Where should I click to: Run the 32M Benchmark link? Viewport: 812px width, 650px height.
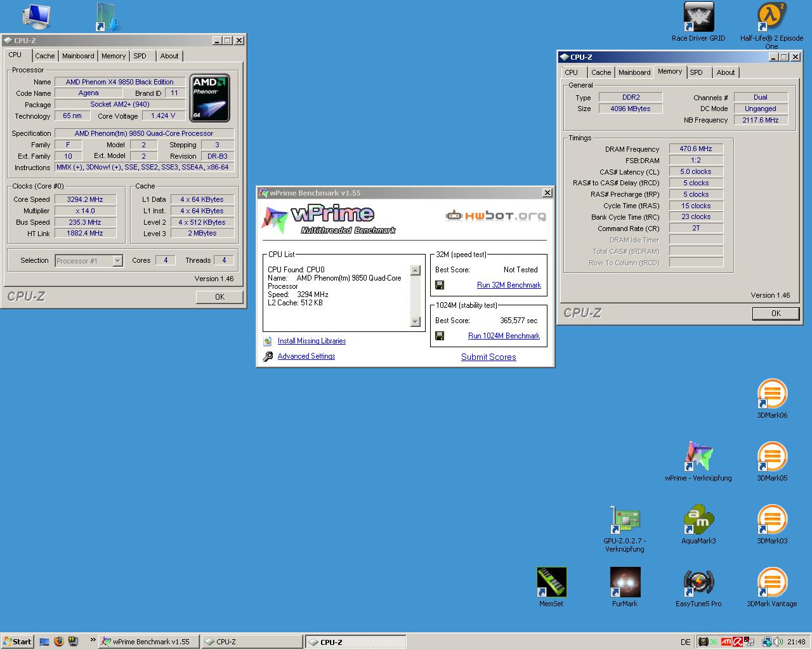pos(509,286)
